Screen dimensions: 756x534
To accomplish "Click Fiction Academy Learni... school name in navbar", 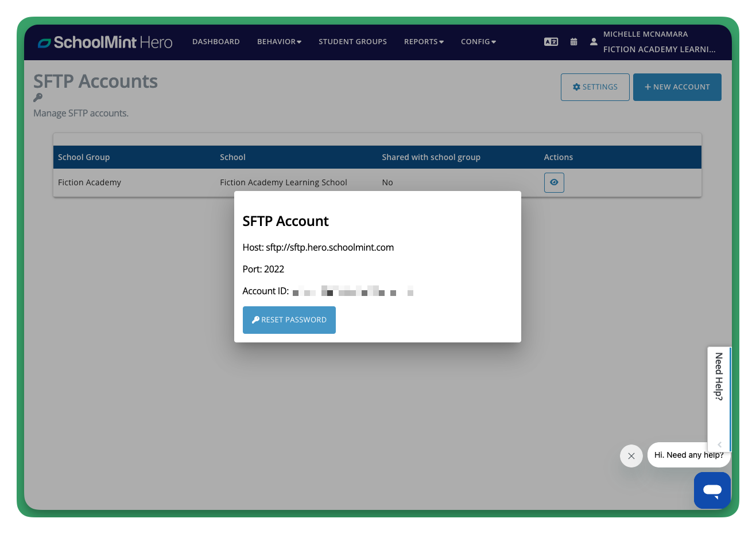I will tap(659, 49).
